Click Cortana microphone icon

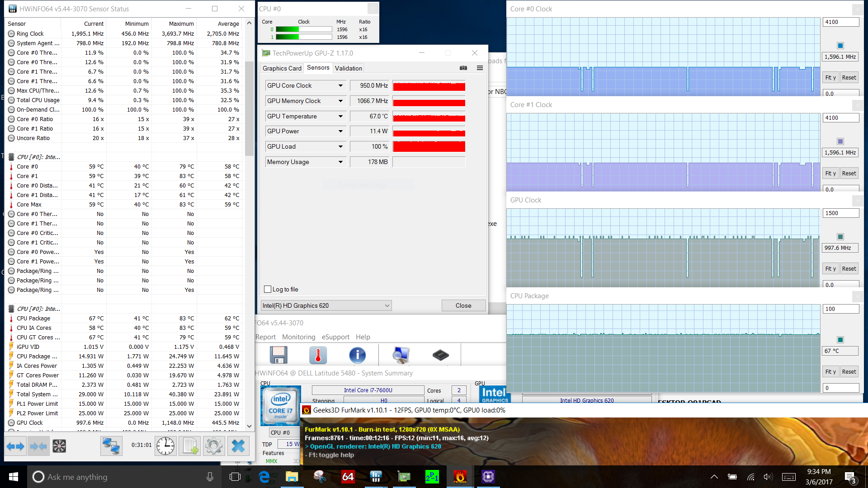[210, 477]
